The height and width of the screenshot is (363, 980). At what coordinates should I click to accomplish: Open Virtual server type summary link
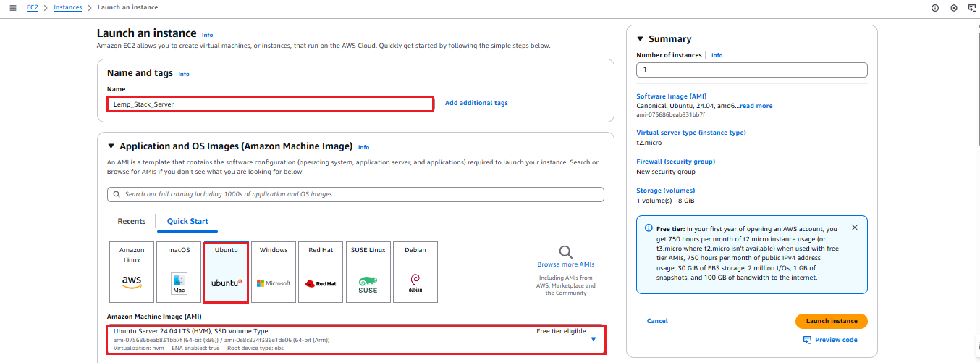[x=691, y=133]
